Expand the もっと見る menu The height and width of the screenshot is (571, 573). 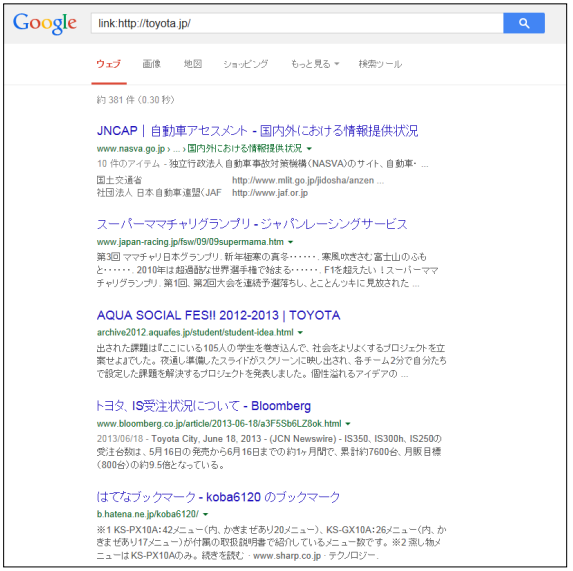[x=315, y=64]
